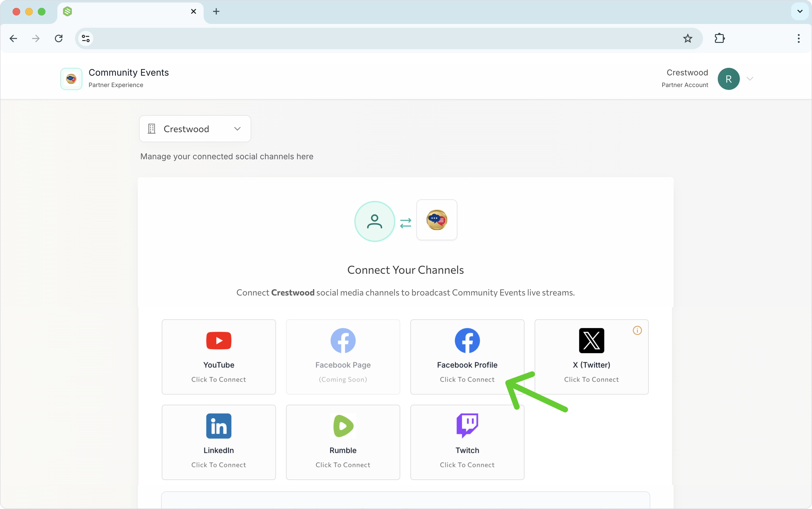Reload the current page
812x509 pixels.
click(59, 38)
